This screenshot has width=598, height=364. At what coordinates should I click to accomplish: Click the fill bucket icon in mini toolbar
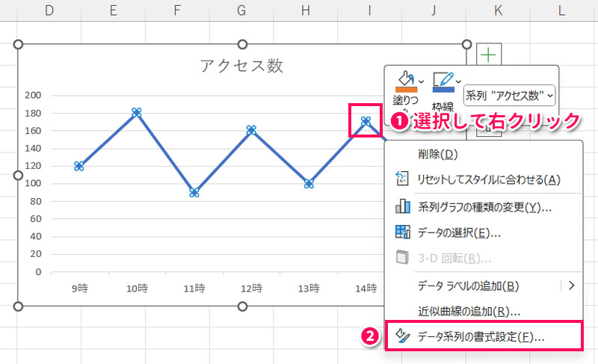406,78
